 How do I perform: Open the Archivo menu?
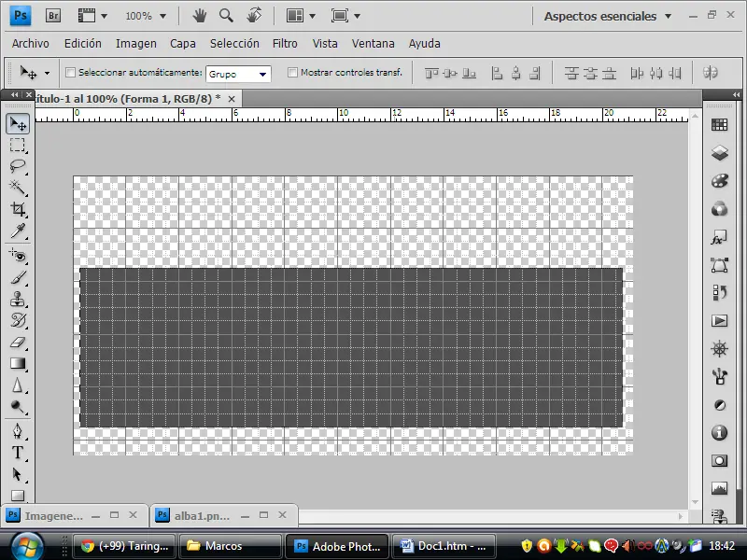pyautogui.click(x=31, y=43)
